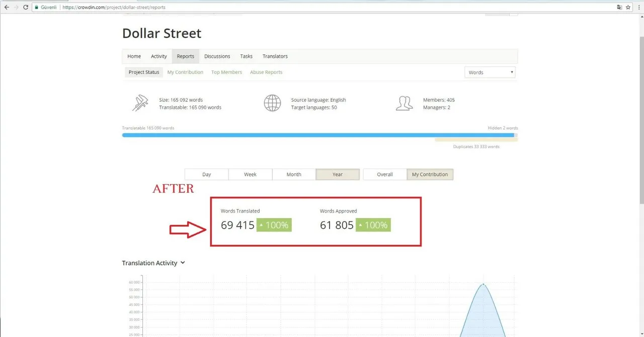This screenshot has height=337, width=644.
Task: Click the browser forward arrow
Action: (x=16, y=8)
